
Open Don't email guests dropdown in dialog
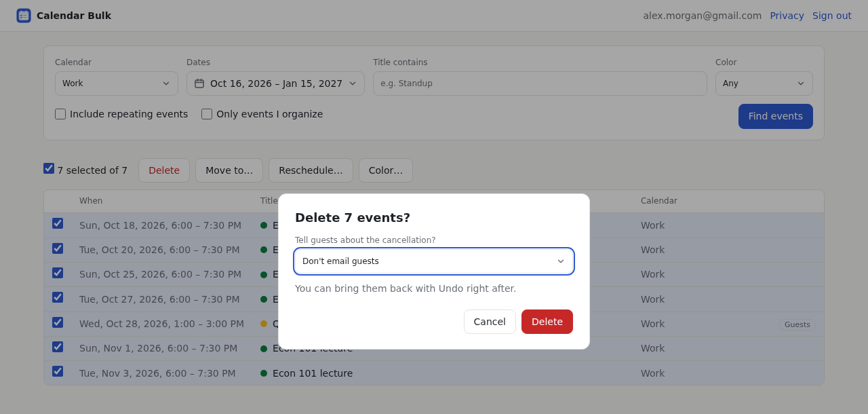tap(434, 261)
